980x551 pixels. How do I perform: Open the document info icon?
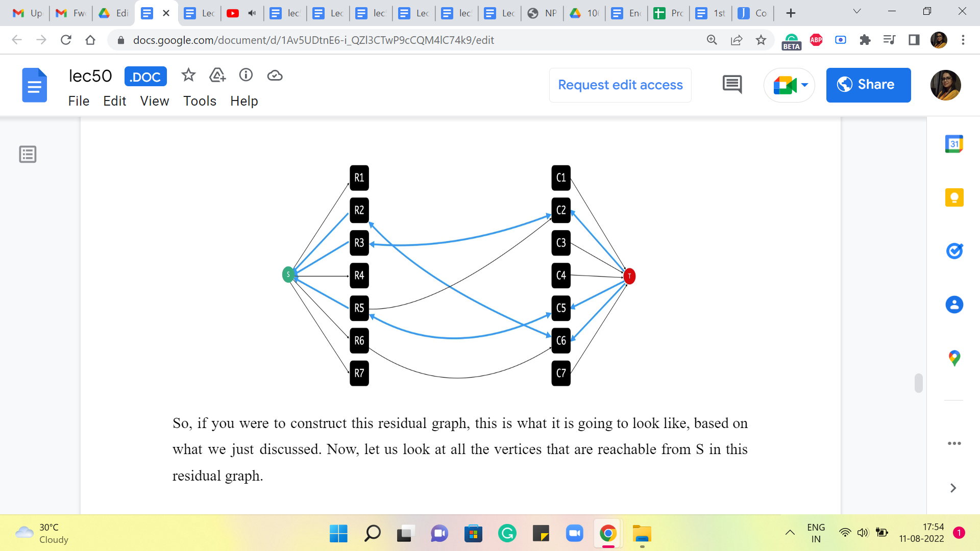tap(246, 76)
